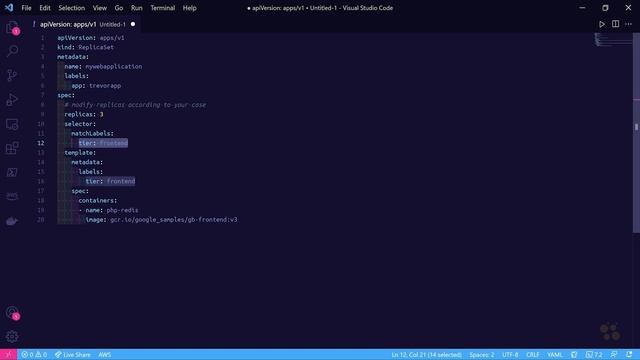Image resolution: width=640 pixels, height=360 pixels.
Task: Click the 'containers:' line
Action: tap(98, 200)
